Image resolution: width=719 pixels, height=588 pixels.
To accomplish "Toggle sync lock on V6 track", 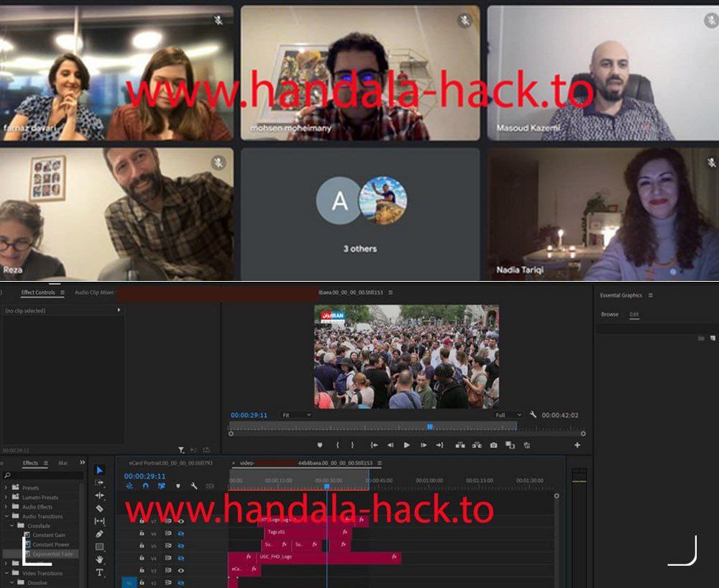I will click(168, 533).
